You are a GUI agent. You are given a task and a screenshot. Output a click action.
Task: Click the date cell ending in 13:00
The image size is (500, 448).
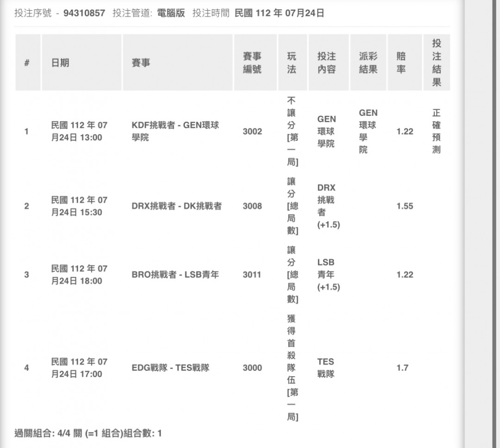[x=80, y=131]
